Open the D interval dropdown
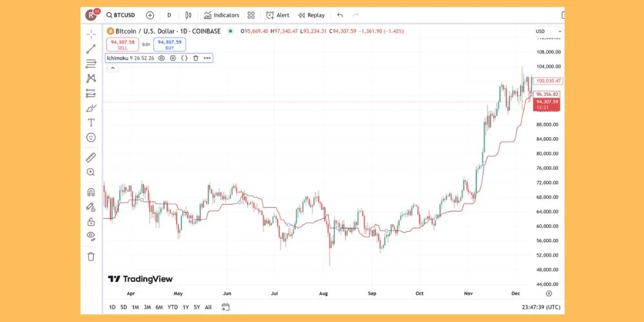 coord(169,15)
